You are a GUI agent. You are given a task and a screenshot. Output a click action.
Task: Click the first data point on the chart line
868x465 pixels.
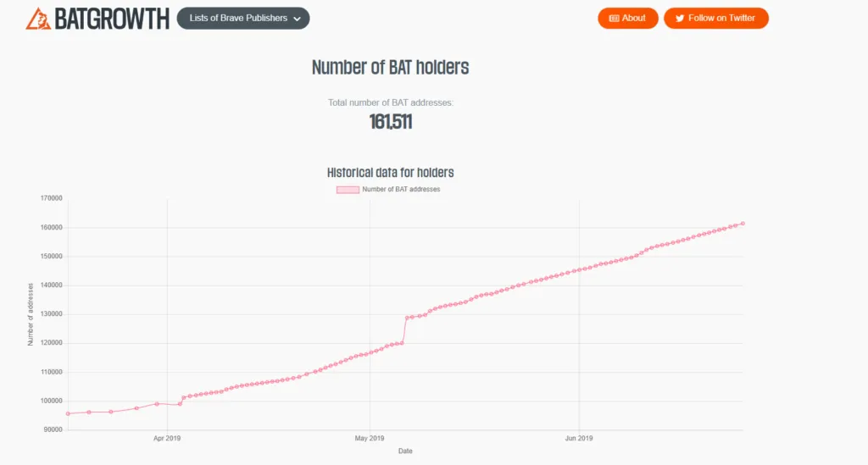pos(68,413)
